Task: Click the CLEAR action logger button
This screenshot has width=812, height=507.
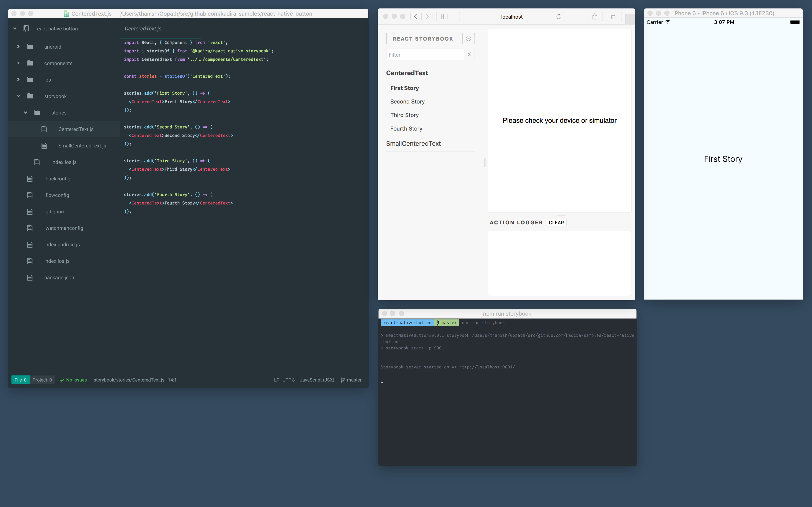Action: tap(556, 223)
